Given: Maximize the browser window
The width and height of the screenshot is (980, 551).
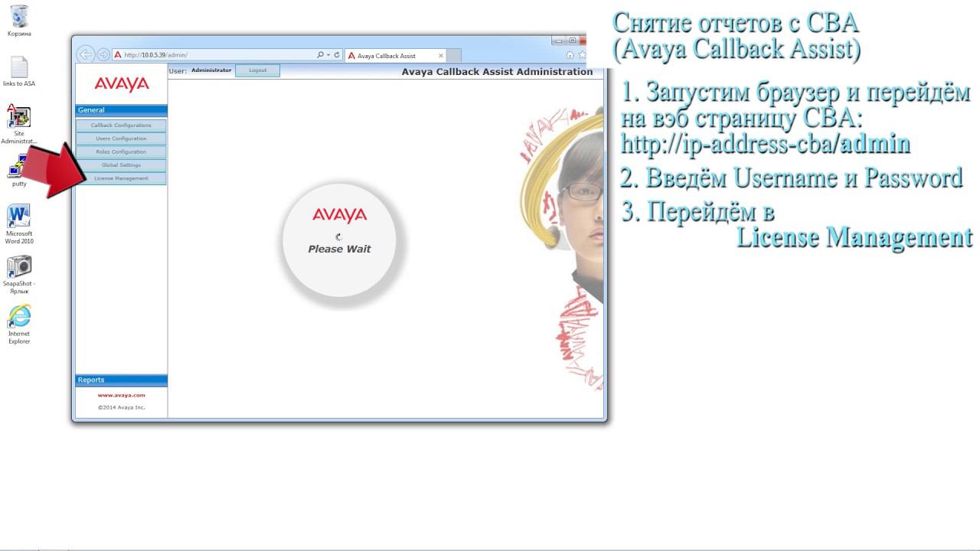Looking at the screenshot, I should [573, 41].
